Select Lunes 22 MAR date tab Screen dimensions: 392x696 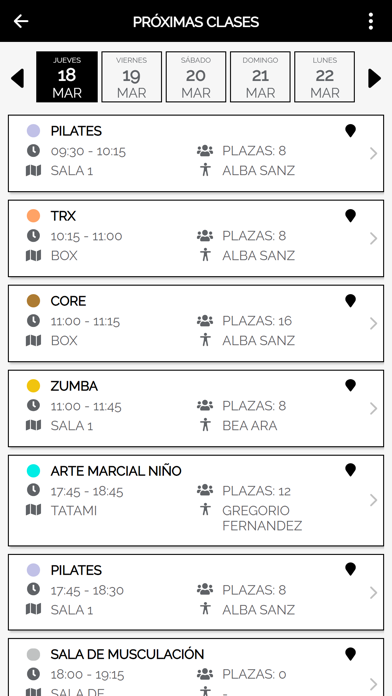click(325, 77)
